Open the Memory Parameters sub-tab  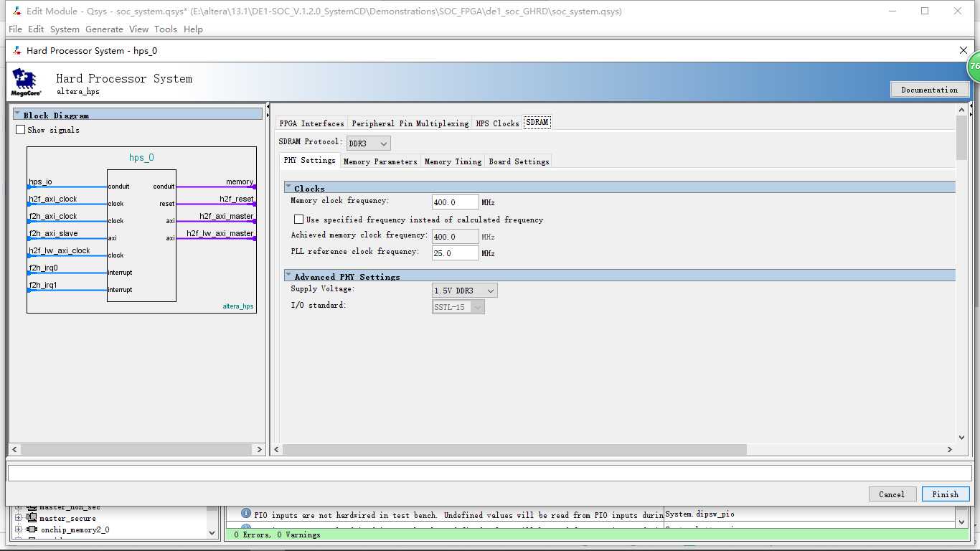(380, 161)
